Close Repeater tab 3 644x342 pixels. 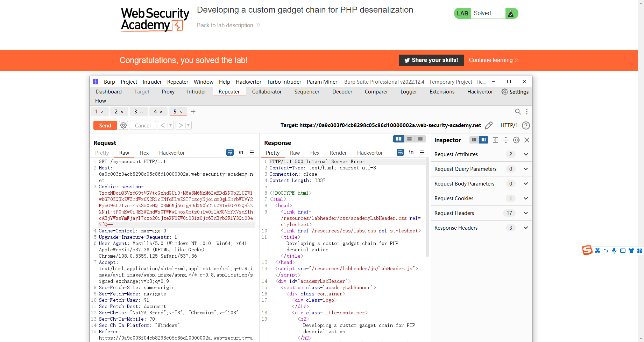pos(142,112)
